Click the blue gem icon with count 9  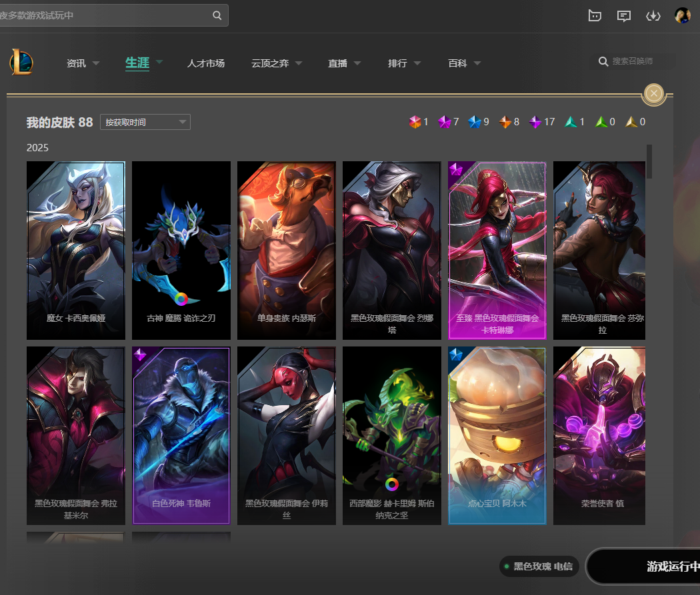click(x=475, y=122)
